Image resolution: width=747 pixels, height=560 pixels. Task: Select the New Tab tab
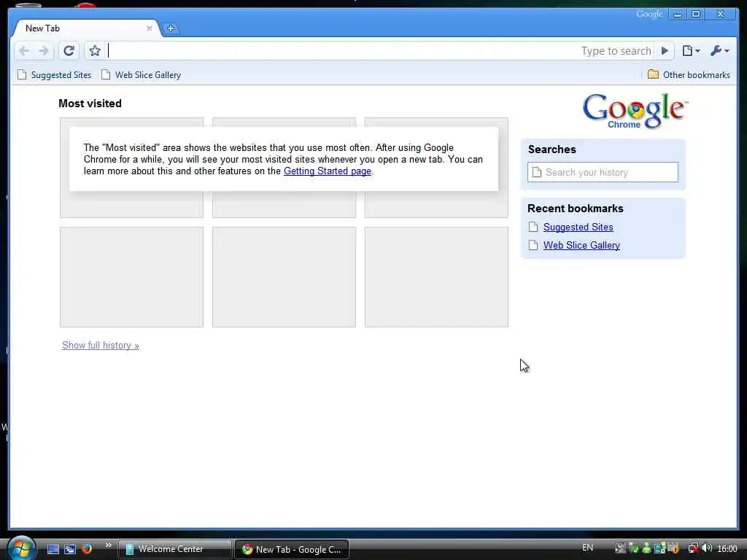(x=86, y=28)
